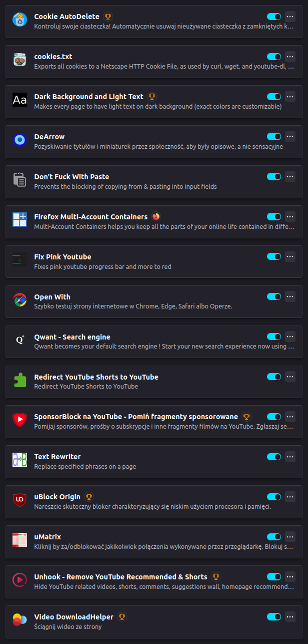
Task: Click the cookies.txt cookie jar icon
Action: pyautogui.click(x=19, y=60)
